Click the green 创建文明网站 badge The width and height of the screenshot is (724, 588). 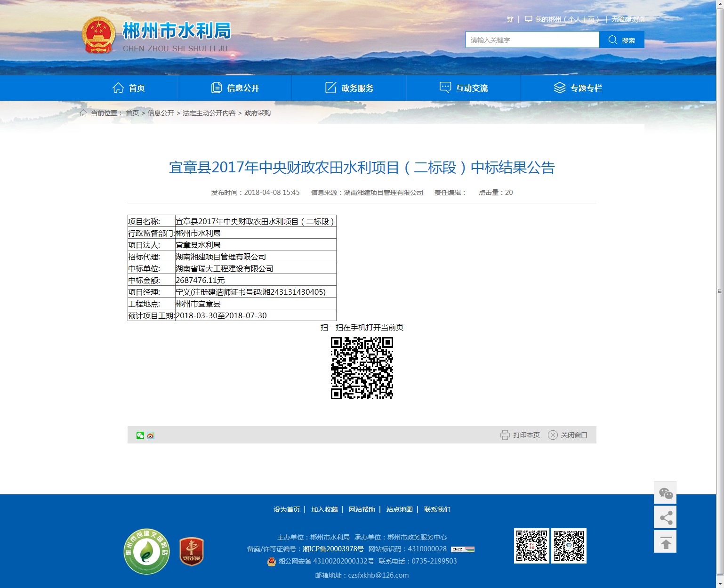(147, 551)
